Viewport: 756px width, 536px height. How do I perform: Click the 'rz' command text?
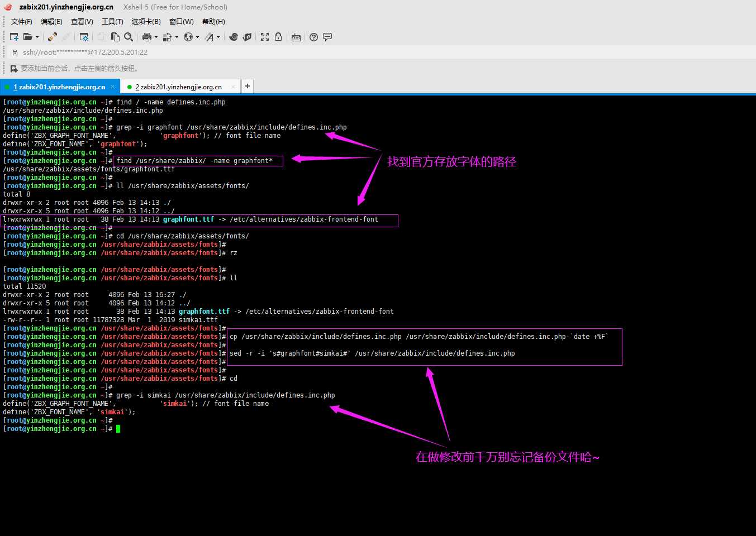click(234, 253)
